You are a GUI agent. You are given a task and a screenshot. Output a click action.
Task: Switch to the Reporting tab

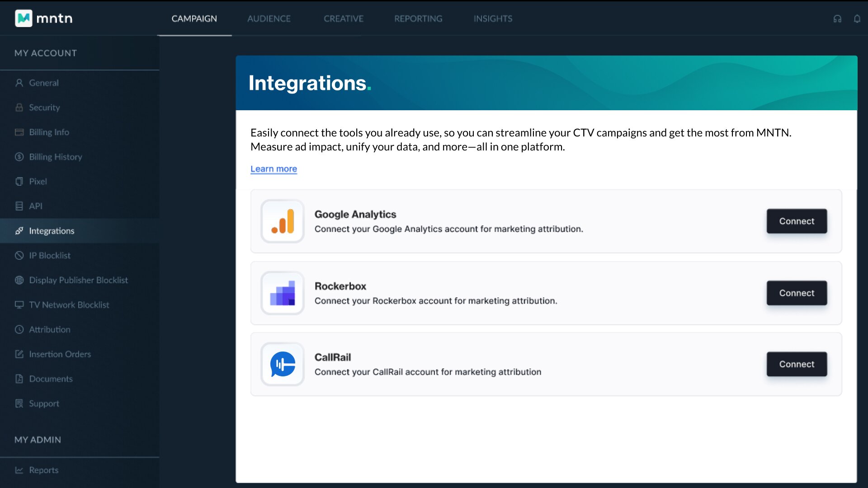tap(418, 19)
